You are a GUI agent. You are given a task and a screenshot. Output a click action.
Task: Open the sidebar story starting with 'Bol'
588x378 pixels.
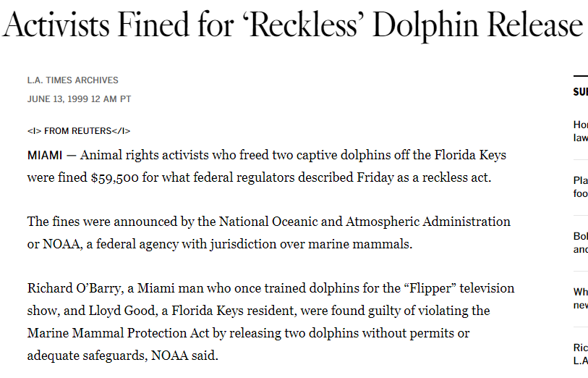[x=580, y=243]
